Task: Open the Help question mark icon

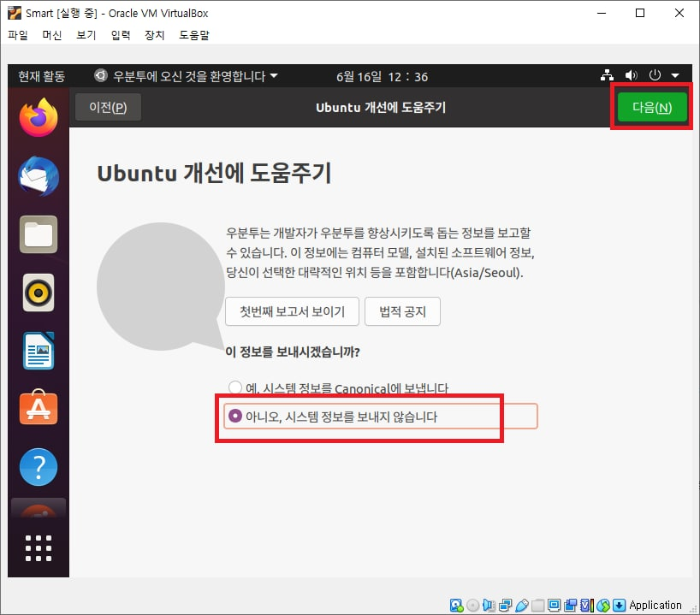Action: pos(39,467)
